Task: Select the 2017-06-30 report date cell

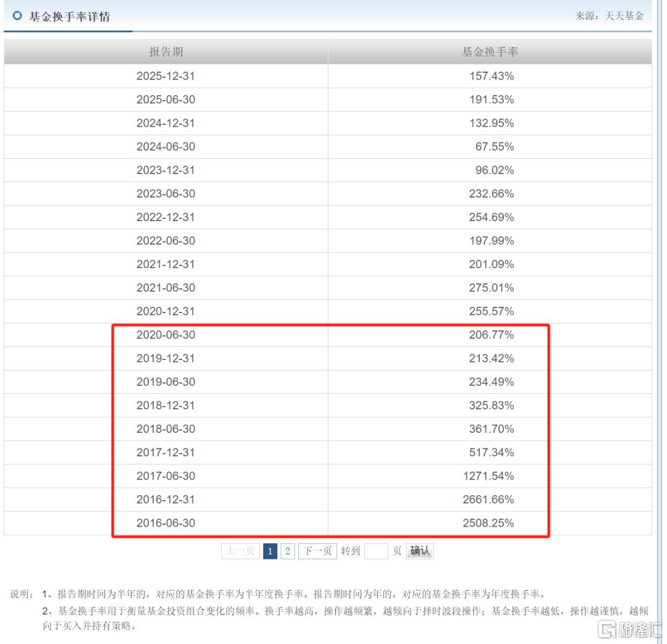Action: 166,476
